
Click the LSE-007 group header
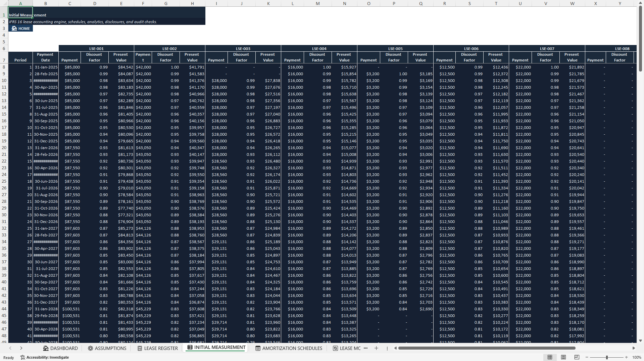point(547,49)
